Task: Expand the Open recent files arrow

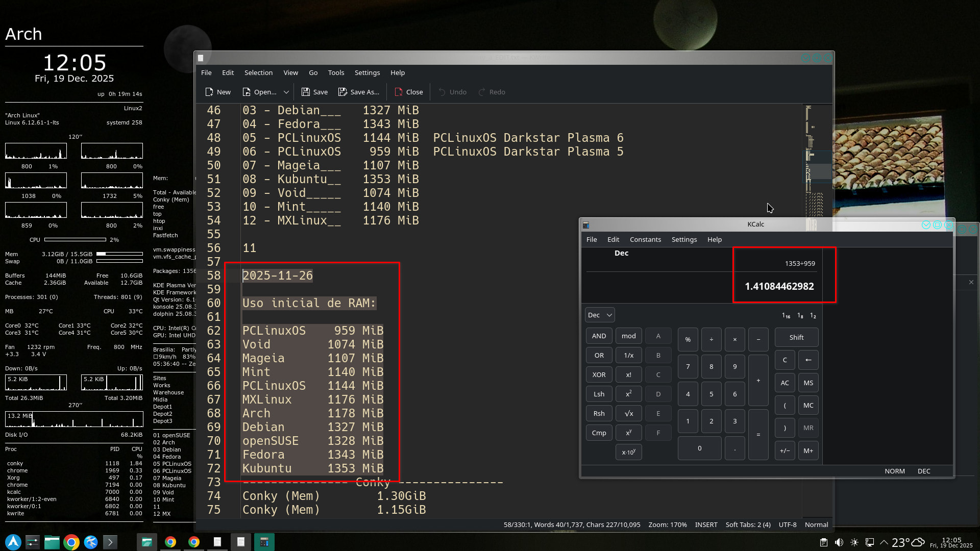Action: click(286, 92)
